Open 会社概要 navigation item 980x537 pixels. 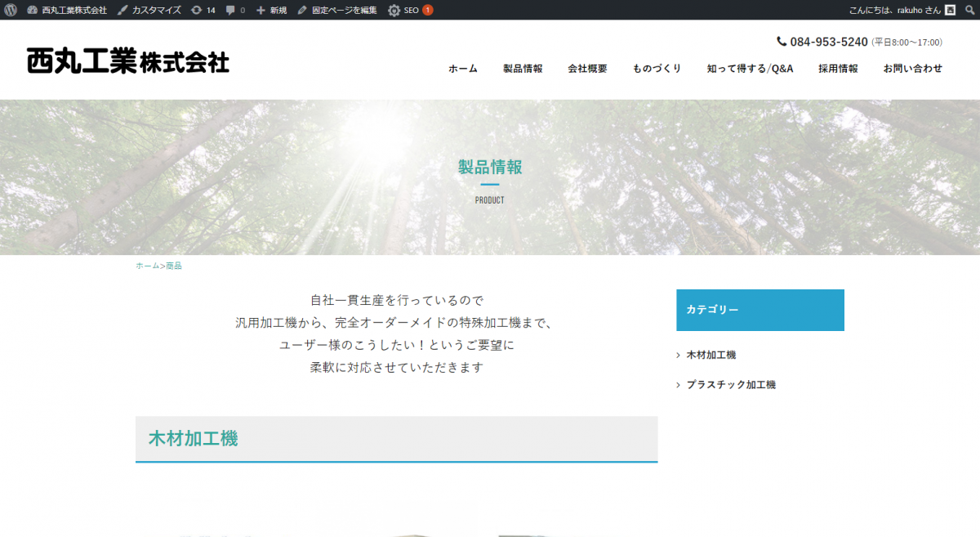pyautogui.click(x=587, y=69)
